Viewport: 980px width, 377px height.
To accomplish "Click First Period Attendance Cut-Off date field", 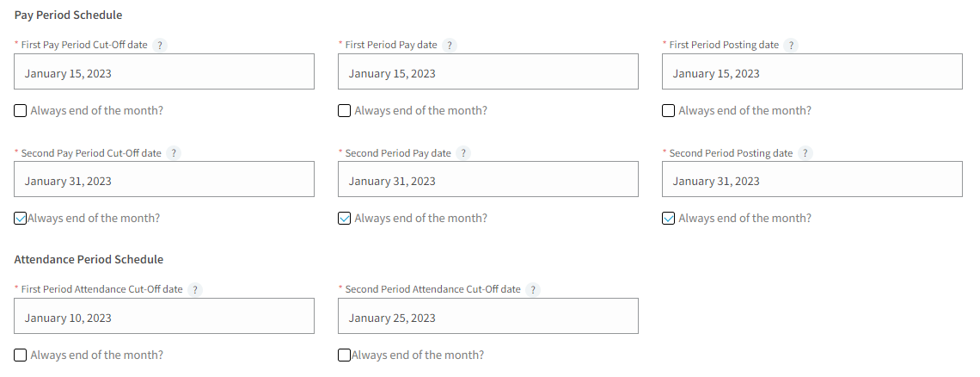I will (x=163, y=316).
